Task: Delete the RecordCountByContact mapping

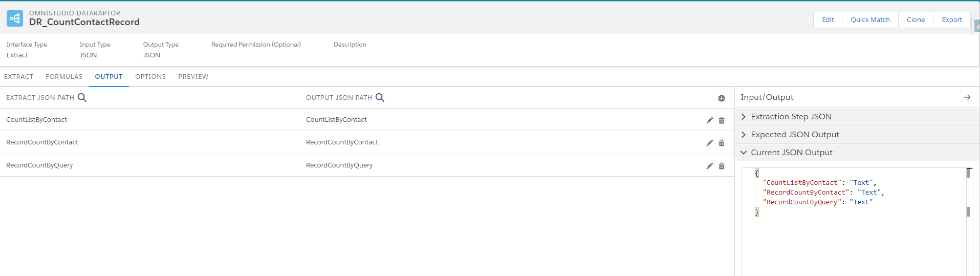Action: (x=722, y=143)
